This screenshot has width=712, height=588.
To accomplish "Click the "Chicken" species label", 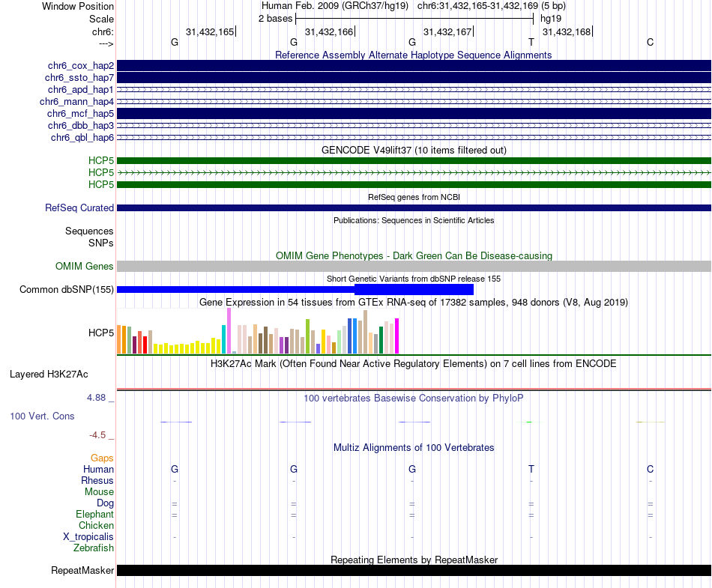I will point(96,525).
